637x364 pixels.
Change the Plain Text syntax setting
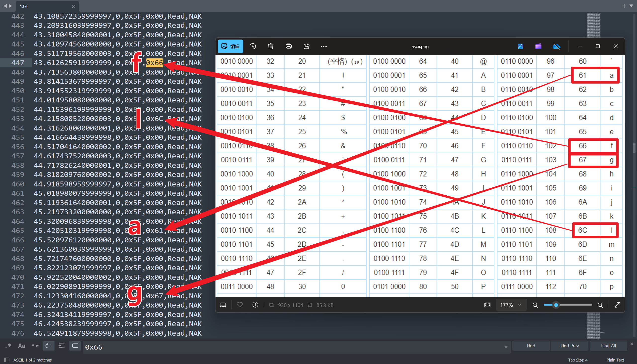615,360
